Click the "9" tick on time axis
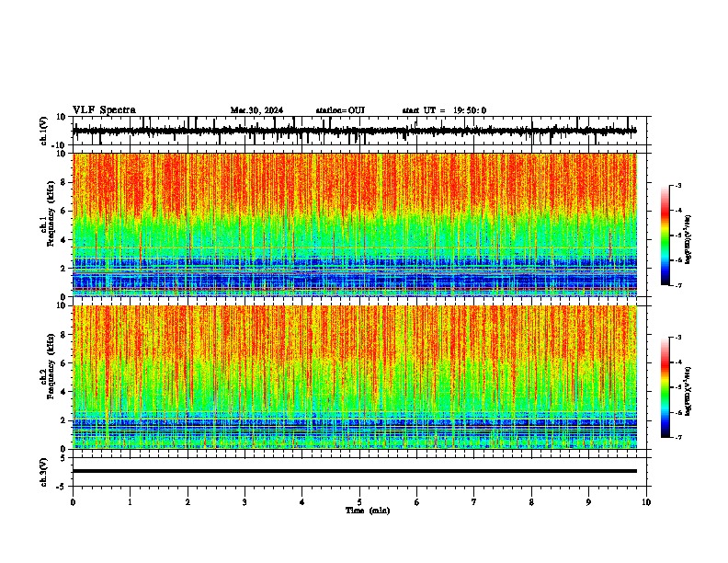728x563 pixels. [588, 502]
